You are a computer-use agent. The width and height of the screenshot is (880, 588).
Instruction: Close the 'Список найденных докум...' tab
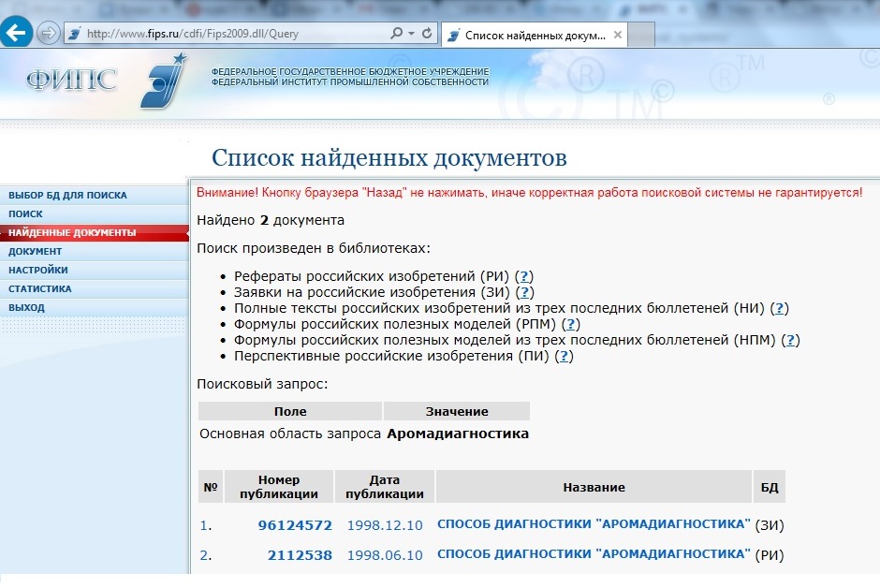[620, 35]
